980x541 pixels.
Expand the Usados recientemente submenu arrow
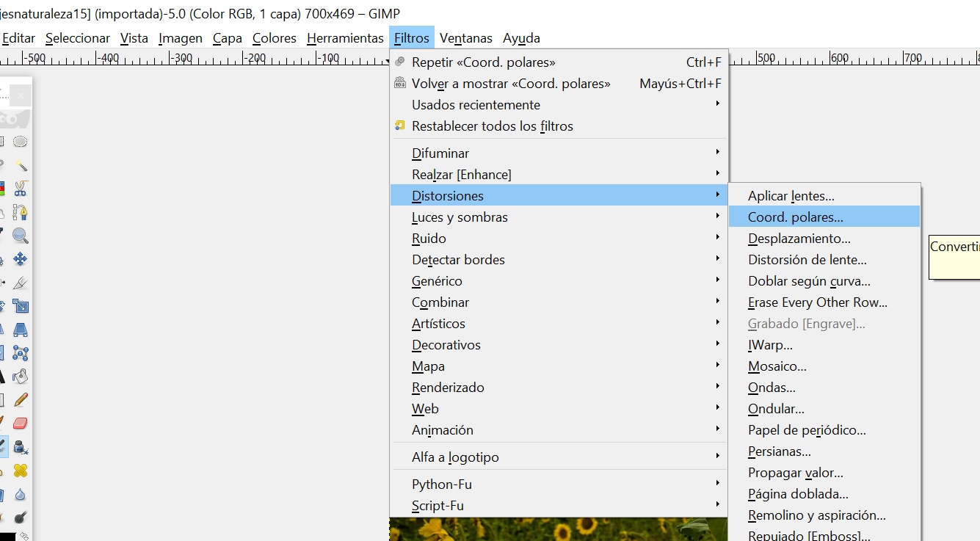[717, 104]
